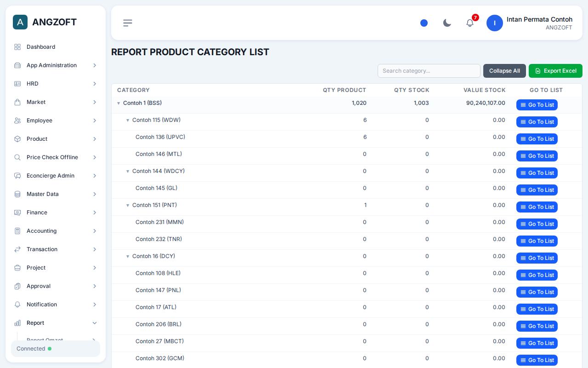Focus the Search category field
Viewport: 588px width, 368px height.
[x=429, y=71]
